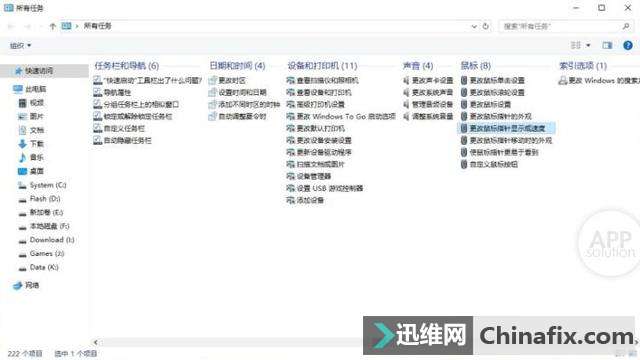Image resolution: width=640 pixels, height=360 pixels.
Task: Click the up arrow navigation icon
Action: [x=52, y=26]
